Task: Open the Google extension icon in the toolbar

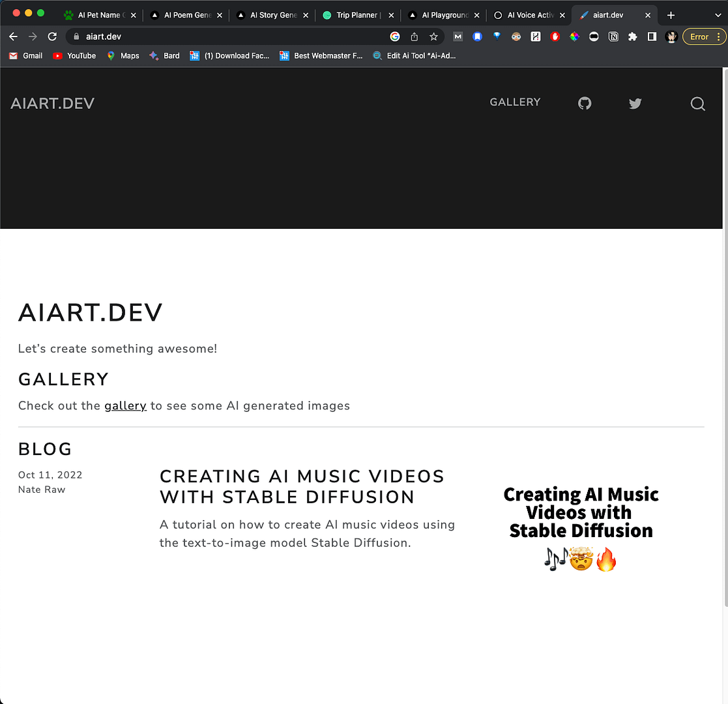Action: tap(395, 37)
